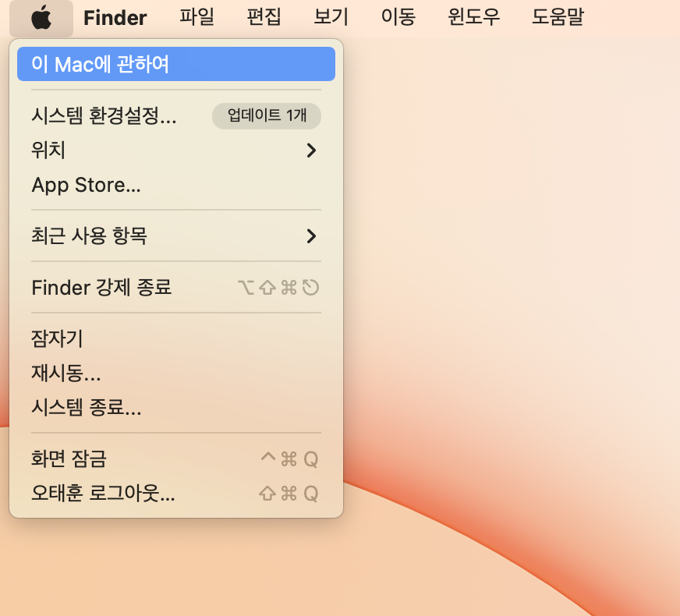
Task: Expand the 위치 submenu
Action: pyautogui.click(x=176, y=150)
